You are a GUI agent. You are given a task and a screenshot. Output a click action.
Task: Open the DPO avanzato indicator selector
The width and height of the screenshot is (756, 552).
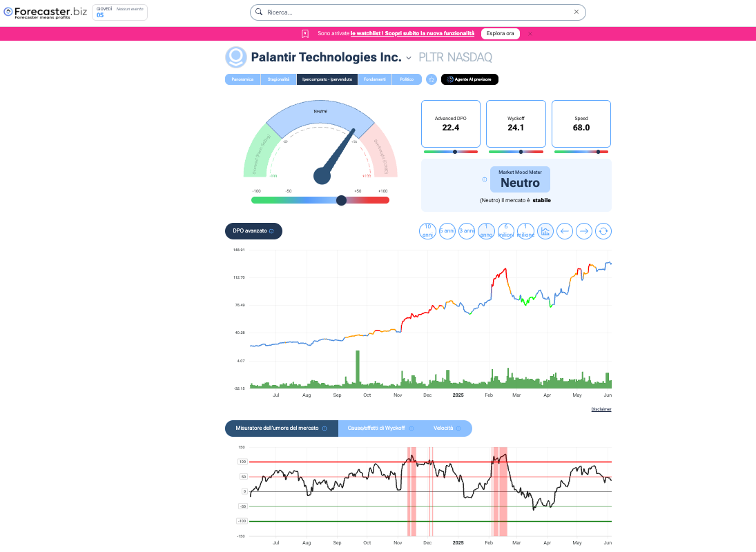(x=253, y=231)
